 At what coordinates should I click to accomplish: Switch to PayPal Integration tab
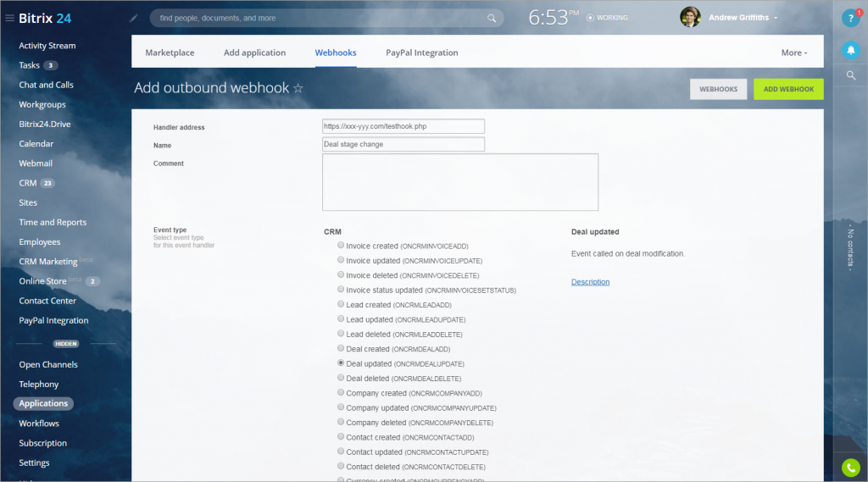click(422, 53)
